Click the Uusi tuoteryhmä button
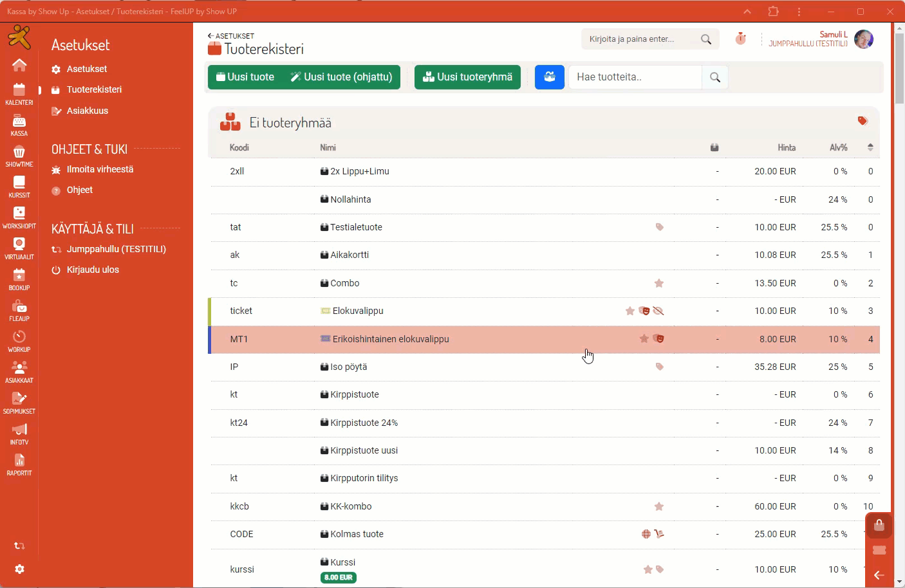Screen dimensions: 905x588 pyautogui.click(x=467, y=77)
